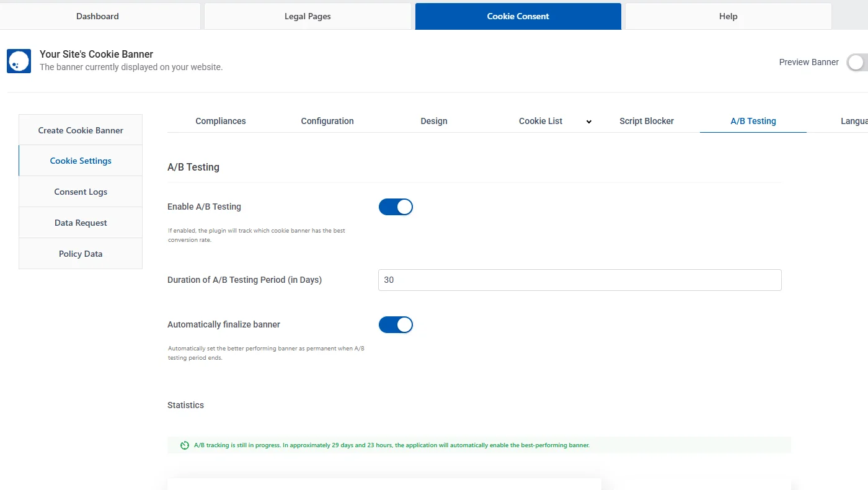The width and height of the screenshot is (868, 490).
Task: View Data Request settings
Action: [x=81, y=222]
